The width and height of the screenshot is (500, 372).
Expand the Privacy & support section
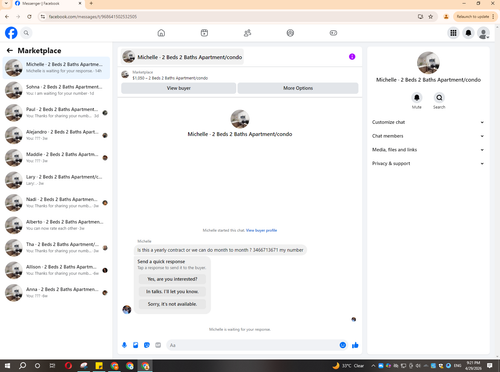click(428, 163)
